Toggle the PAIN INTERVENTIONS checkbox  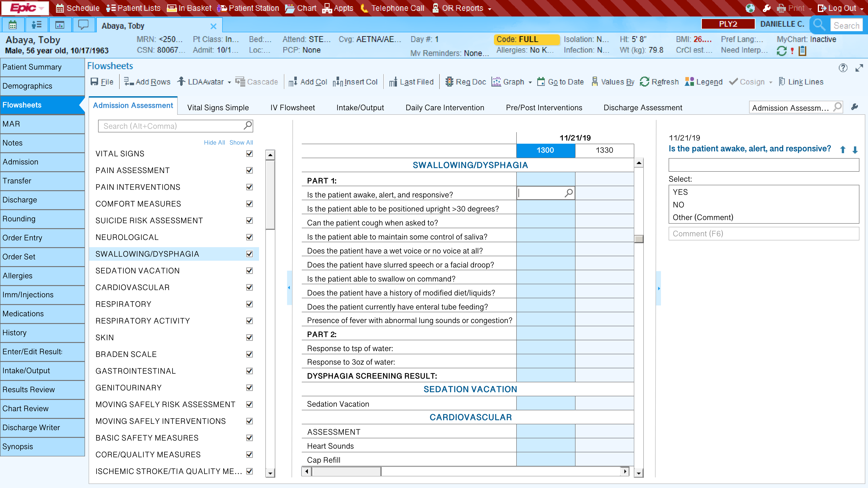(249, 187)
